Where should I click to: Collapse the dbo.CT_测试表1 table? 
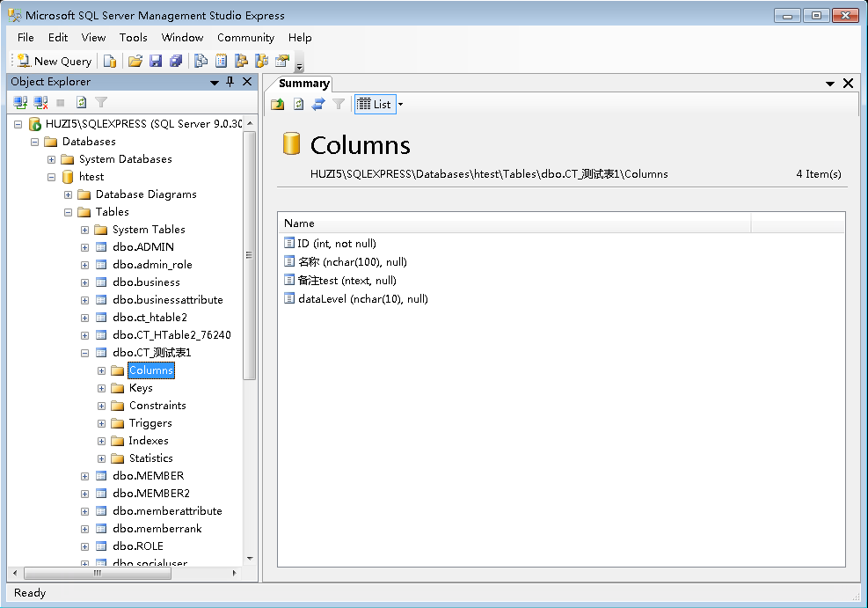click(84, 354)
